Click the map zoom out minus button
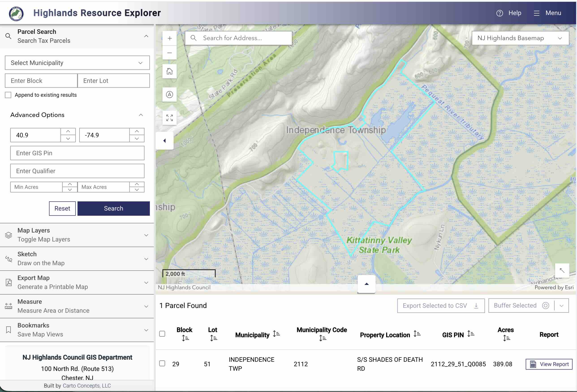Viewport: 577px width, 392px height. coord(170,53)
